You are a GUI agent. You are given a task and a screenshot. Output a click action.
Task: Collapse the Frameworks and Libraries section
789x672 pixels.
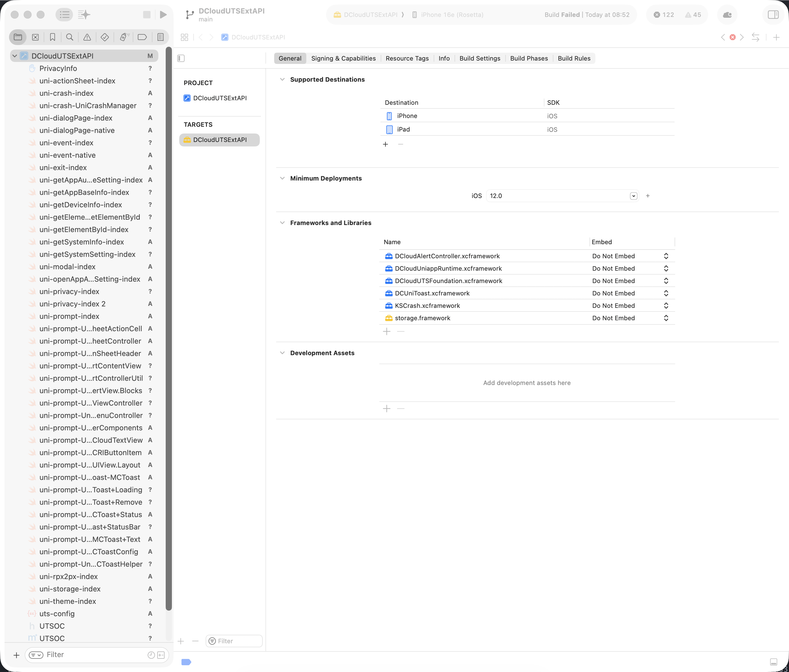pos(282,222)
